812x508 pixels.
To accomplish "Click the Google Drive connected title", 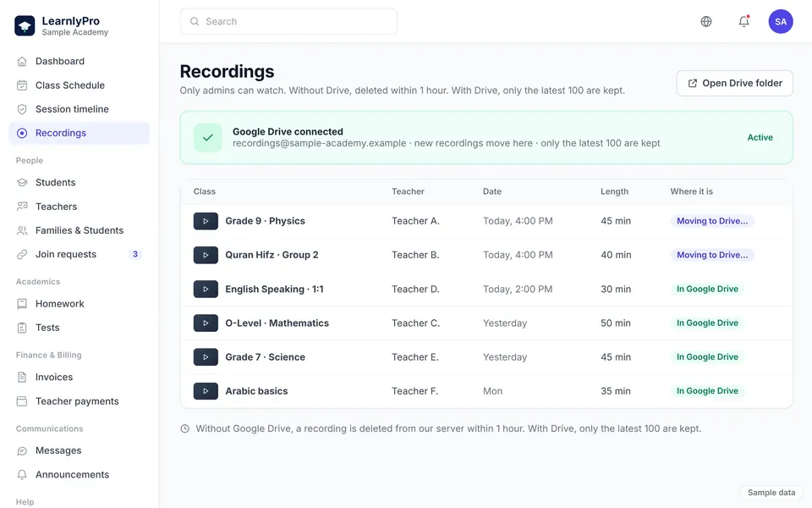I will [288, 132].
